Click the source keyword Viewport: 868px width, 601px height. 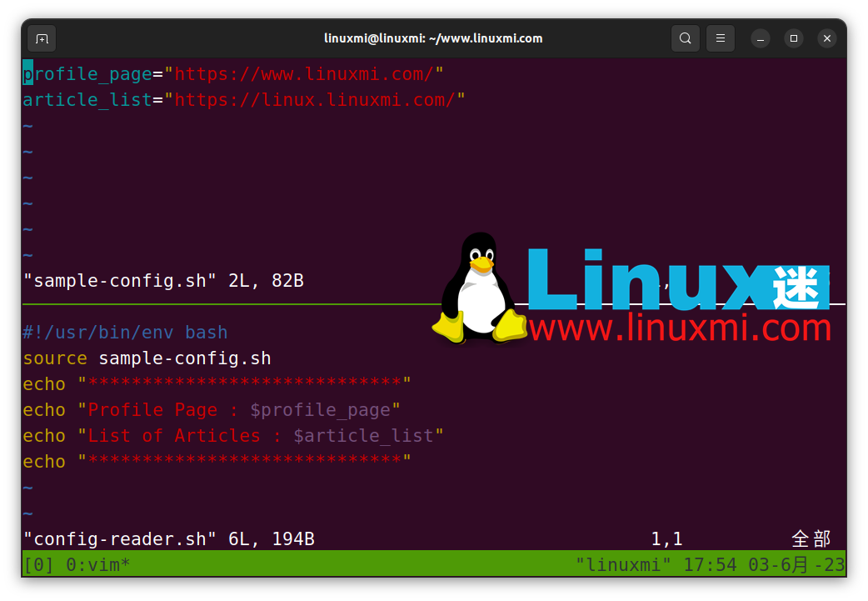[x=55, y=358]
